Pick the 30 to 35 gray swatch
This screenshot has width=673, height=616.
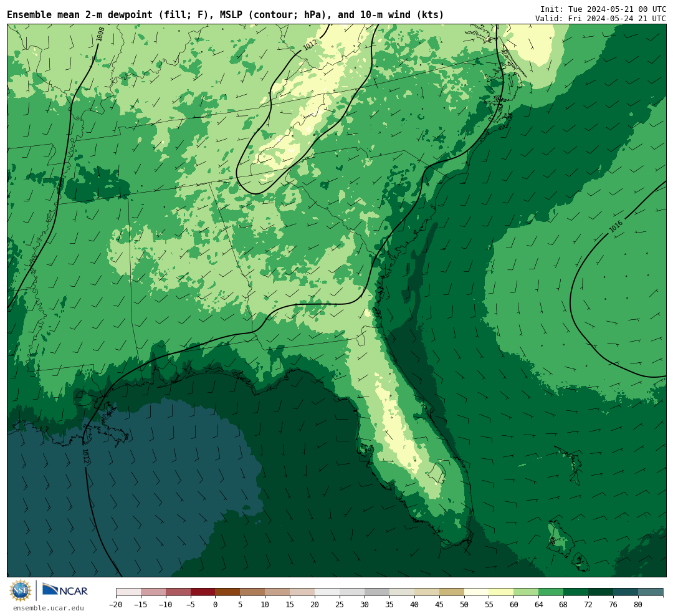click(x=377, y=592)
